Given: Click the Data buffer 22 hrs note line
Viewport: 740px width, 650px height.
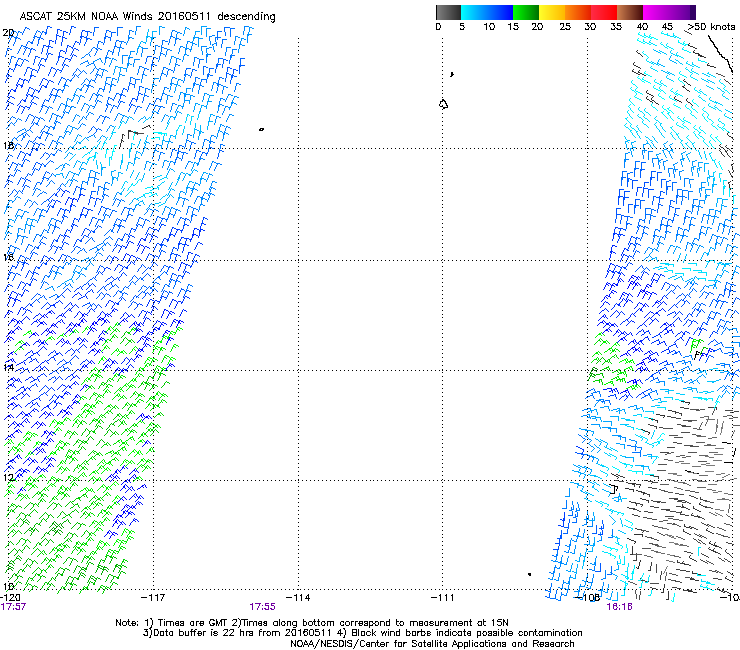Looking at the screenshot, I should point(362,633).
